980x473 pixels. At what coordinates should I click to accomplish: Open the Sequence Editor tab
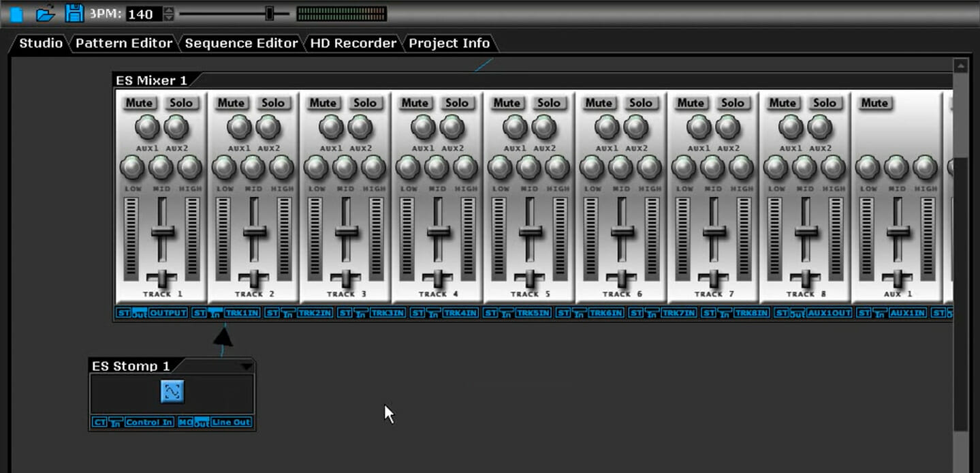pos(241,43)
